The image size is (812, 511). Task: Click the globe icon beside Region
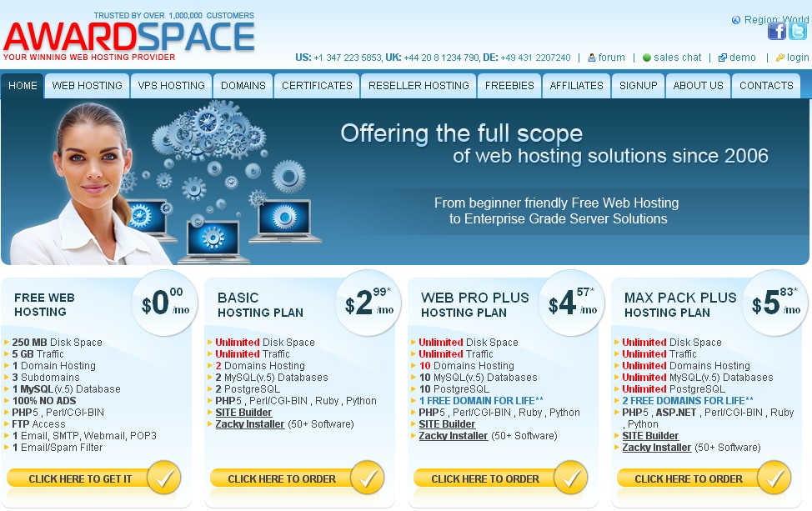click(736, 20)
